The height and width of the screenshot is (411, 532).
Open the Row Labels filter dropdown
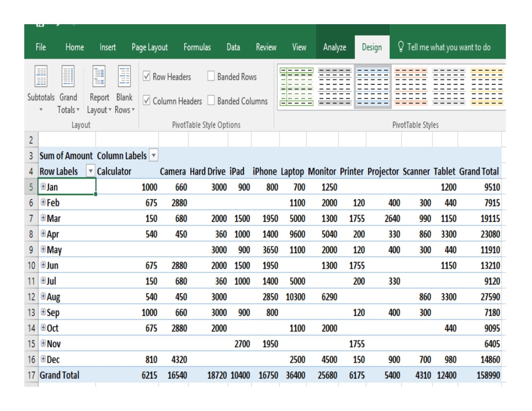pyautogui.click(x=90, y=171)
